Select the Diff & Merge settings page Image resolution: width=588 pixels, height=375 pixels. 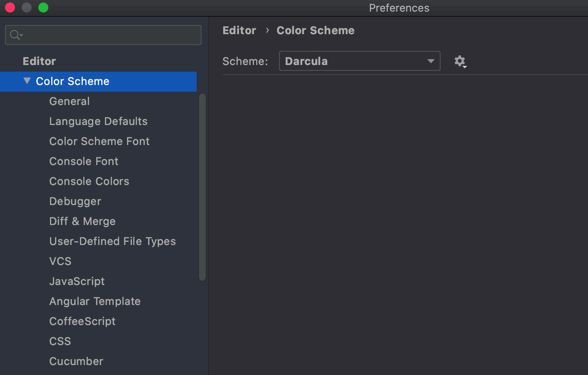tap(82, 221)
